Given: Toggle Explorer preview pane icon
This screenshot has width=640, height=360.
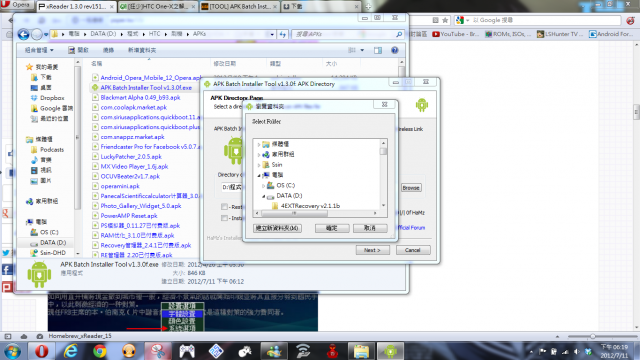Looking at the screenshot, I should coord(378,50).
